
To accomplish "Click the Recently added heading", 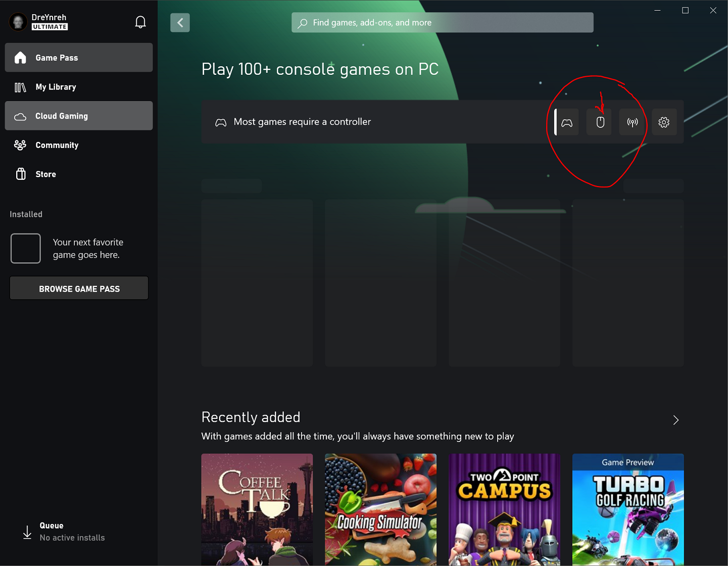I will (x=251, y=417).
